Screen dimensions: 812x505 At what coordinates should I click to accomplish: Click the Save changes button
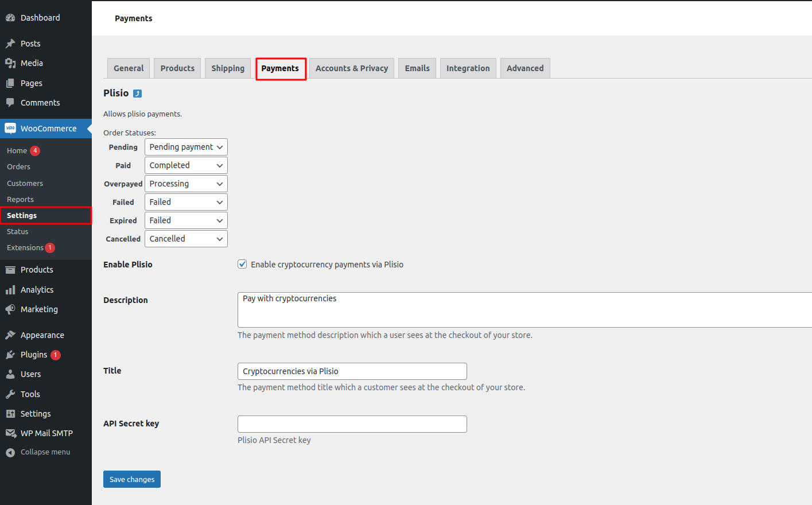[x=132, y=479]
